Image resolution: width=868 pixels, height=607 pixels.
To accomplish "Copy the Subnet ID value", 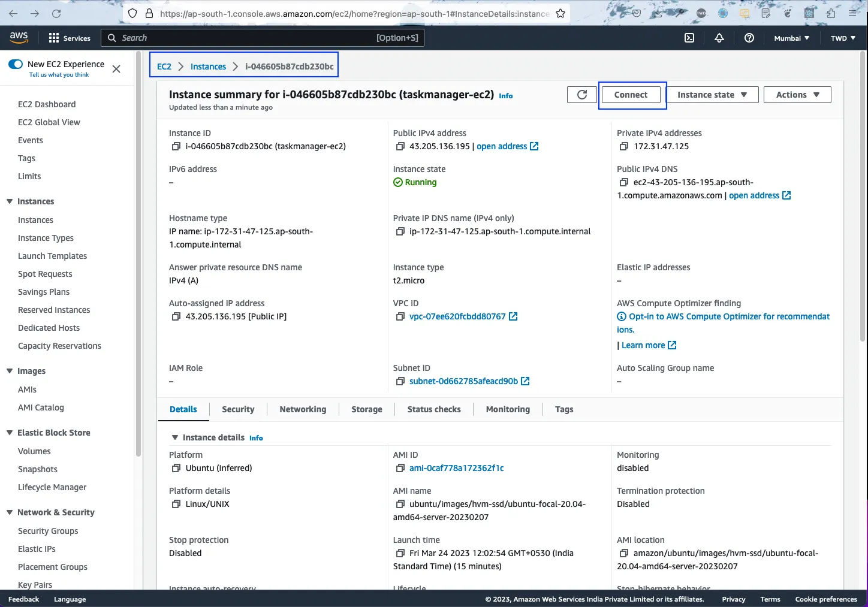I will [400, 381].
